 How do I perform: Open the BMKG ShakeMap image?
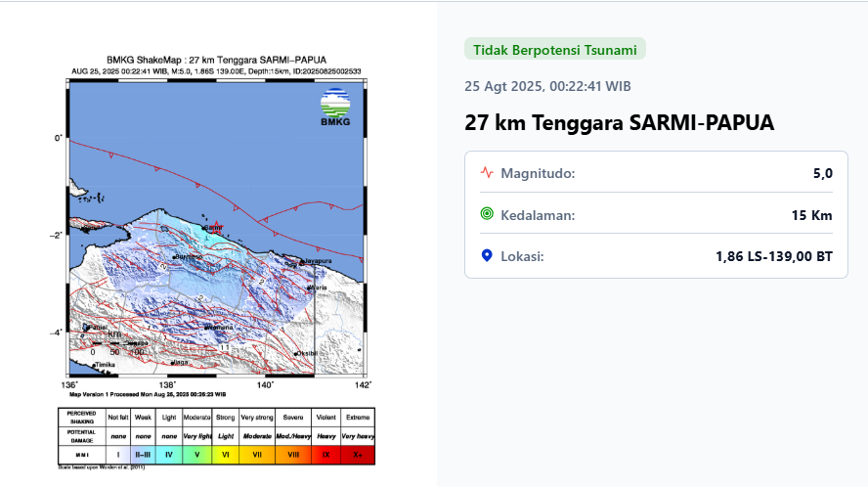coord(216,263)
